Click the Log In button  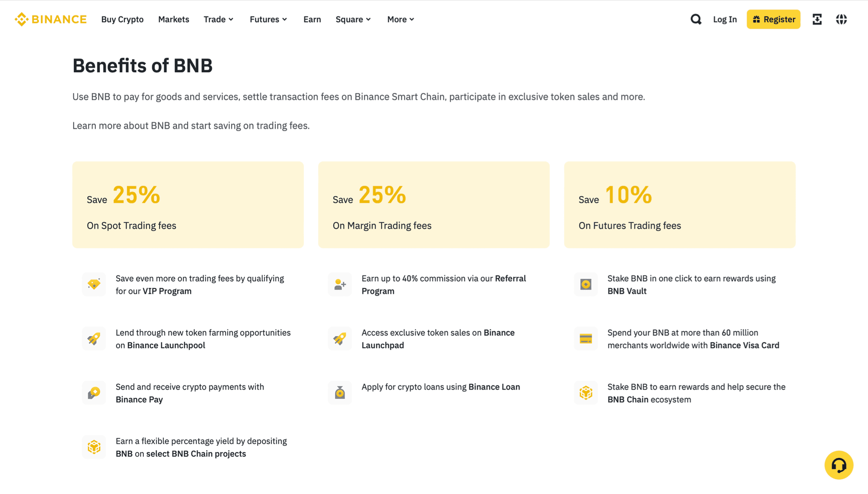724,19
